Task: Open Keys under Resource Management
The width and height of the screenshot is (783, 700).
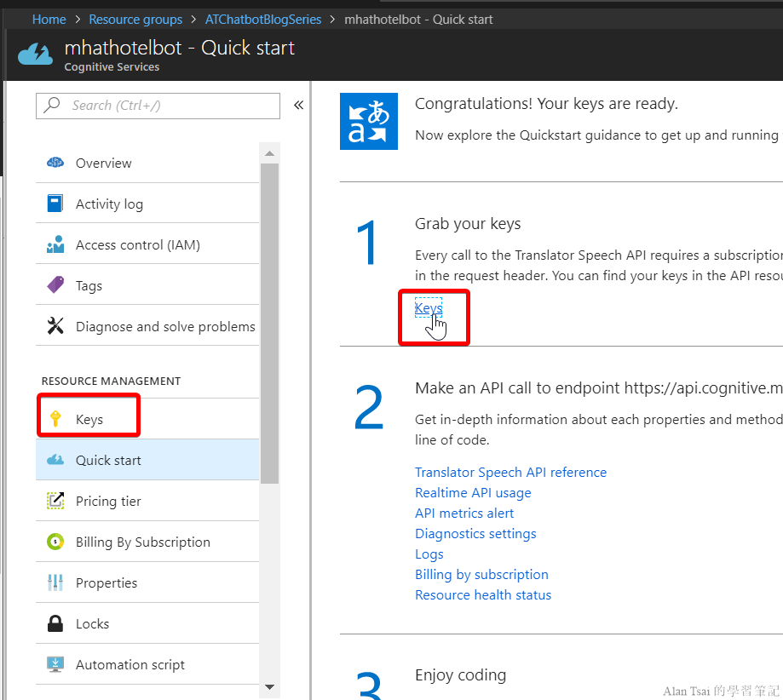Action: click(147, 419)
